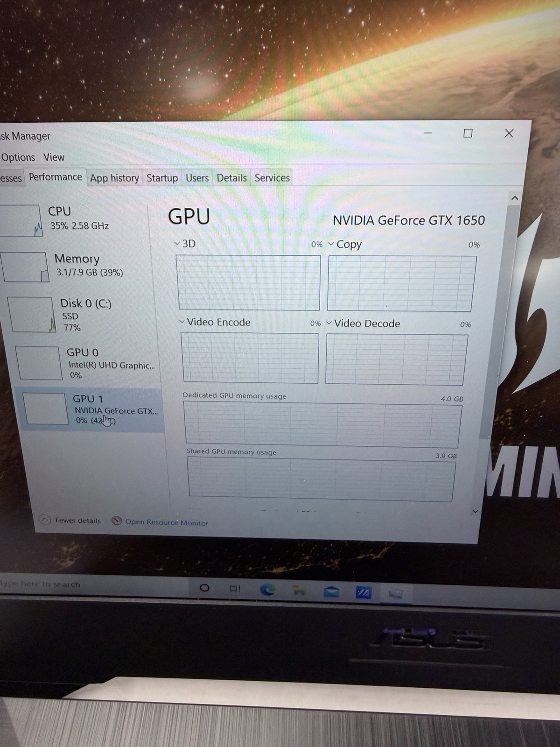Switch to the Details tab
The width and height of the screenshot is (560, 747).
pos(231,178)
